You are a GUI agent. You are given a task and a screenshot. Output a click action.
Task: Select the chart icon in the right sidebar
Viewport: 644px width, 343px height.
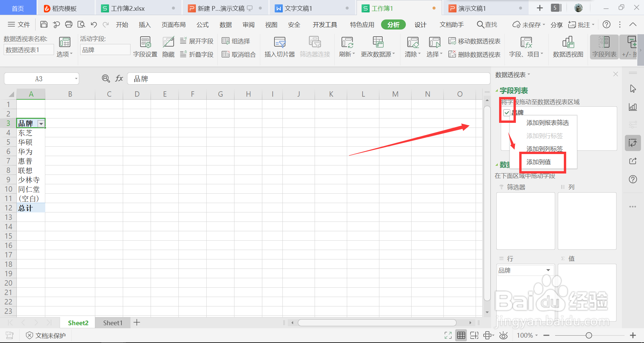pyautogui.click(x=633, y=107)
